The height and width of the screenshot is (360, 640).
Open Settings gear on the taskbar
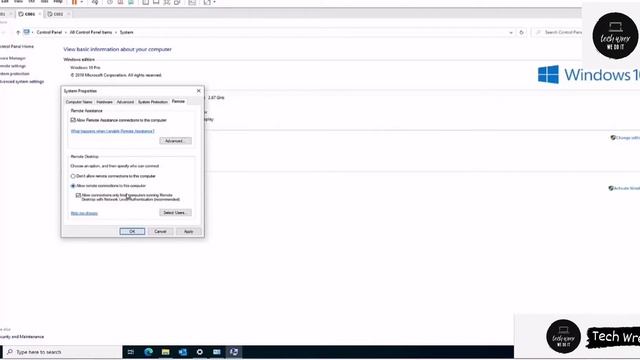(x=200, y=352)
